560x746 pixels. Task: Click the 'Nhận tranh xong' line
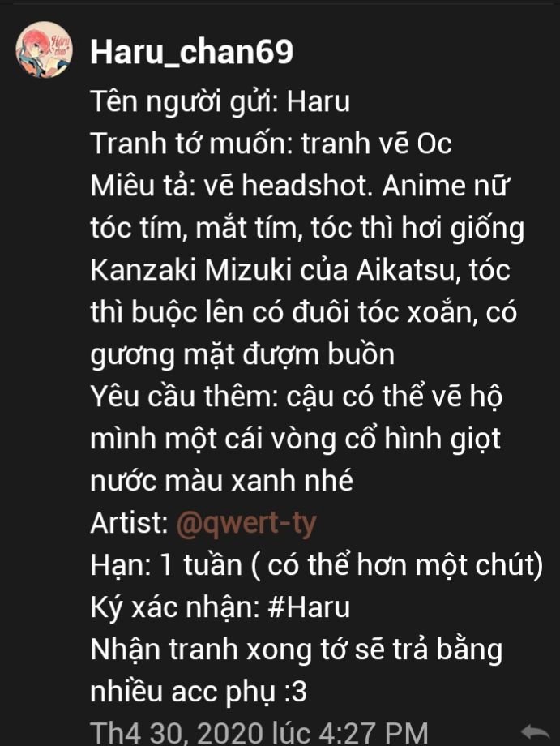pos(296,650)
